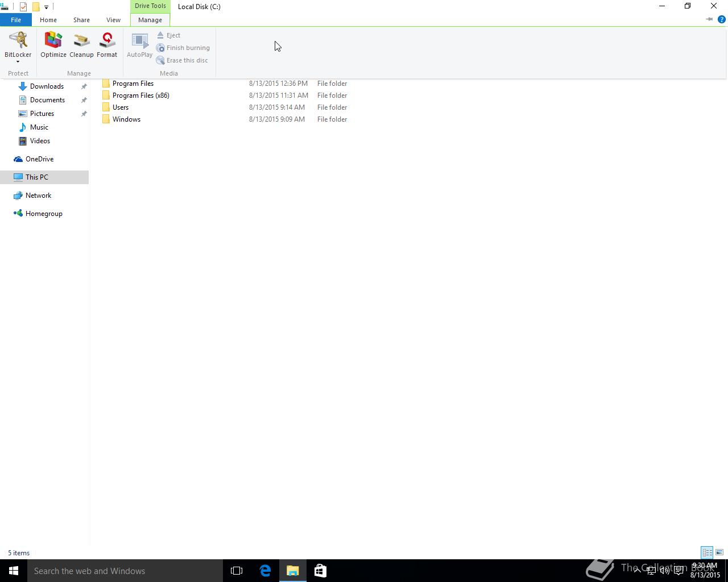Select OneDrive in the navigation pane
Image resolution: width=728 pixels, height=582 pixels.
pyautogui.click(x=39, y=159)
